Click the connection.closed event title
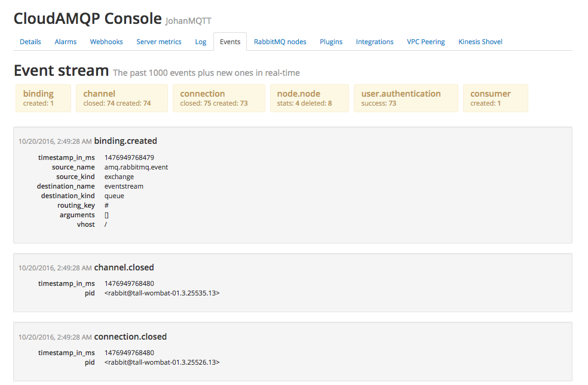 pos(130,337)
